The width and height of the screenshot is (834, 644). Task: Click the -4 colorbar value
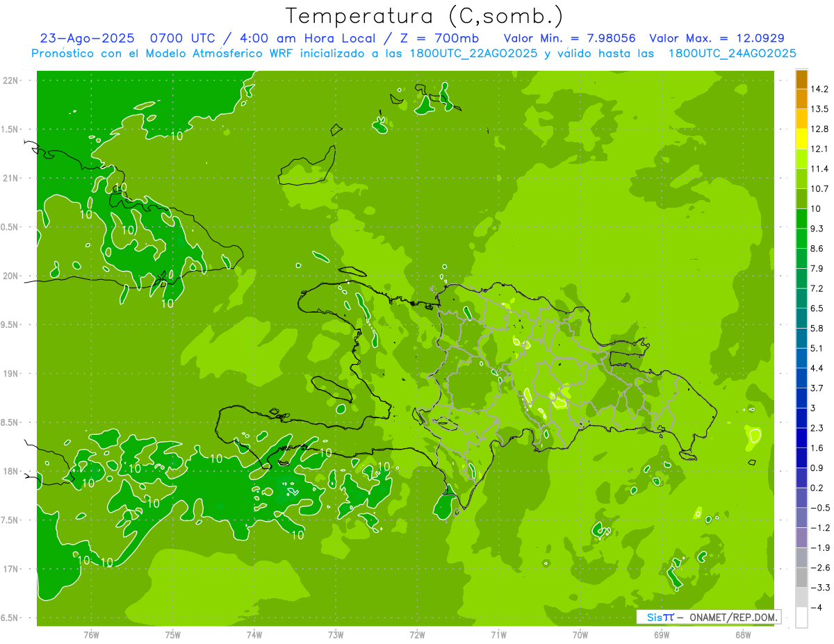click(816, 607)
